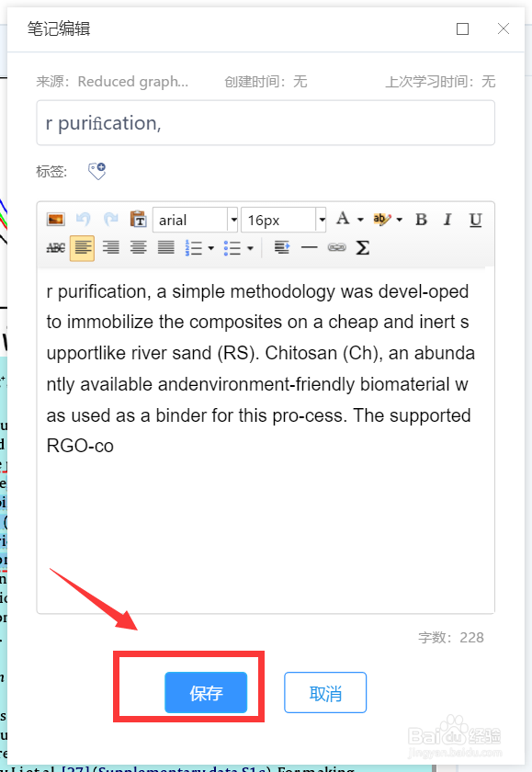Add a tag with the tag icon
This screenshot has width=532, height=772.
coord(97,171)
